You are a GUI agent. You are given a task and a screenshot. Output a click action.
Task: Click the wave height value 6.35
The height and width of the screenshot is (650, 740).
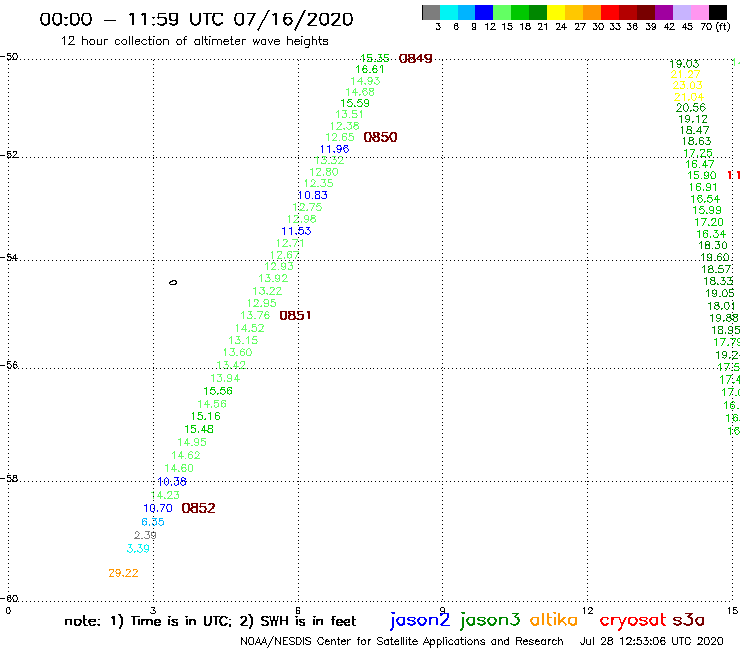153,522
